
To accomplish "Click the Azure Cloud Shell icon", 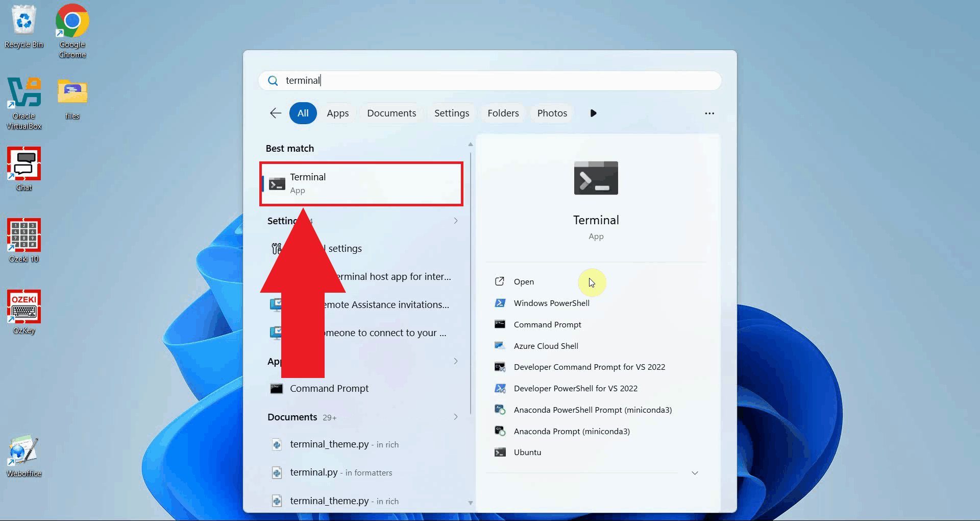I will point(500,346).
